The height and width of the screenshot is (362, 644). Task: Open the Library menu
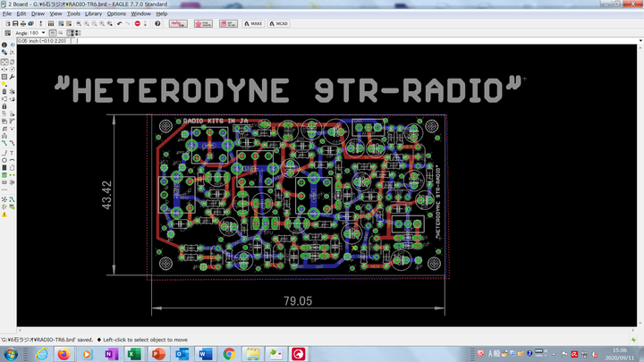[93, 13]
